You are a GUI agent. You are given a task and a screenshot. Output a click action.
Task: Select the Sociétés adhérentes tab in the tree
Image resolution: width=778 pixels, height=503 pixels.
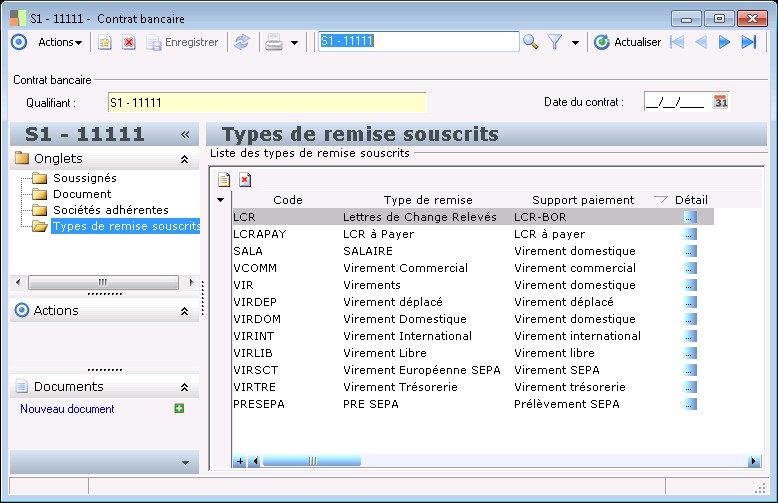(110, 210)
